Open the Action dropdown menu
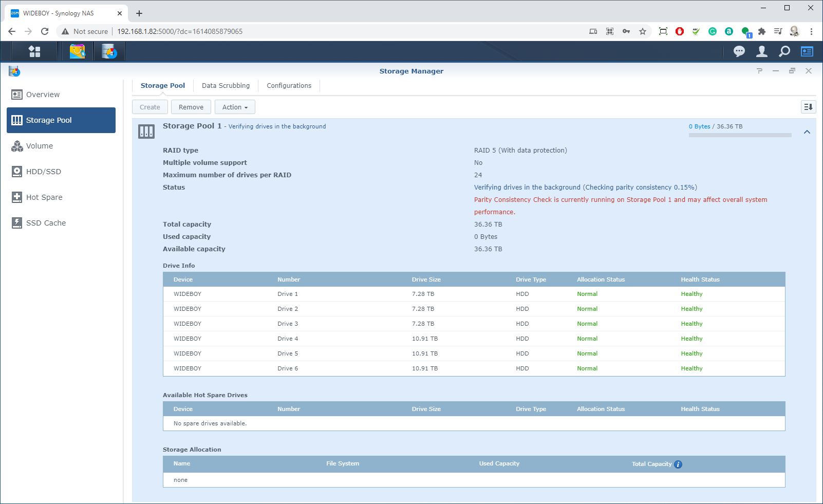823x504 pixels. coord(235,107)
